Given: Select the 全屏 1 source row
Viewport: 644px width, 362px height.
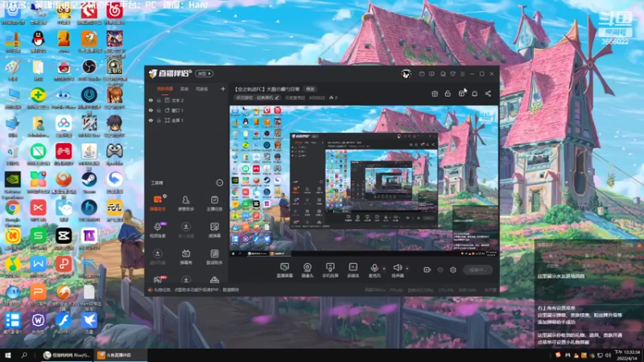Looking at the screenshot, I should click(x=187, y=121).
